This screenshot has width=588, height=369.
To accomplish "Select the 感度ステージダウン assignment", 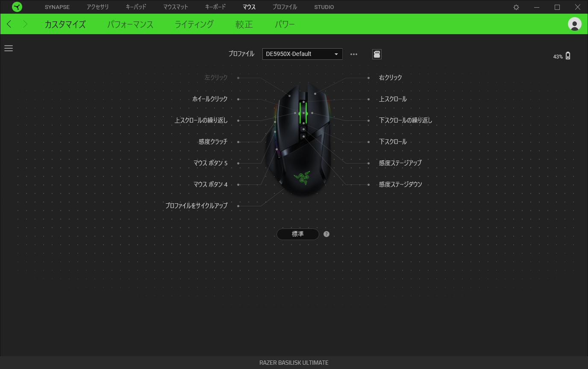I will pos(400,184).
